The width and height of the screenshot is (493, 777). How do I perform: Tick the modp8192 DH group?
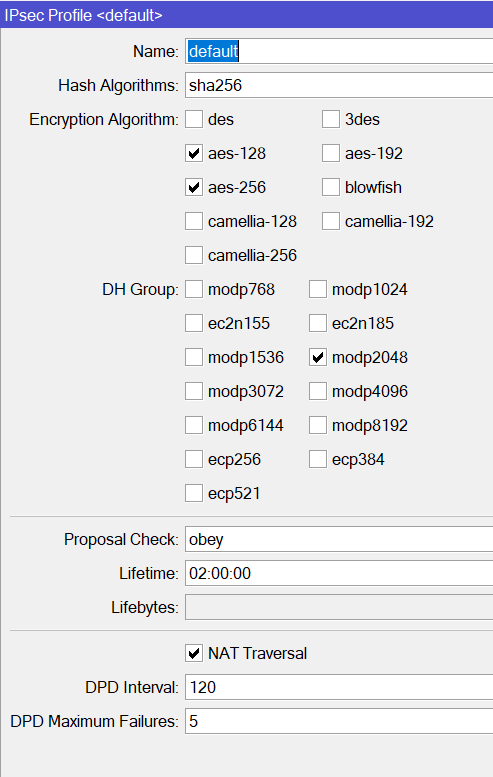click(318, 425)
